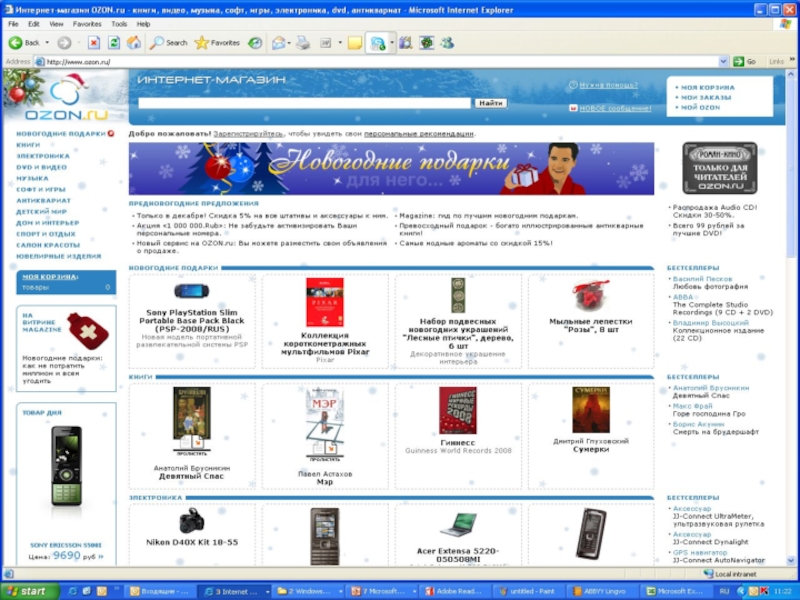
Task: Click the Forward arrow icon
Action: (64, 43)
